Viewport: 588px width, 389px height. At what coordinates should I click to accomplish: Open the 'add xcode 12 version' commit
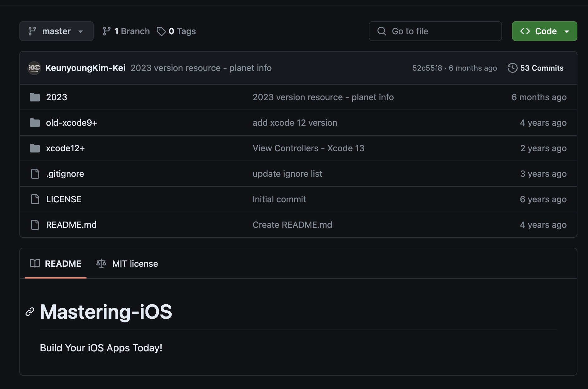[x=295, y=123]
